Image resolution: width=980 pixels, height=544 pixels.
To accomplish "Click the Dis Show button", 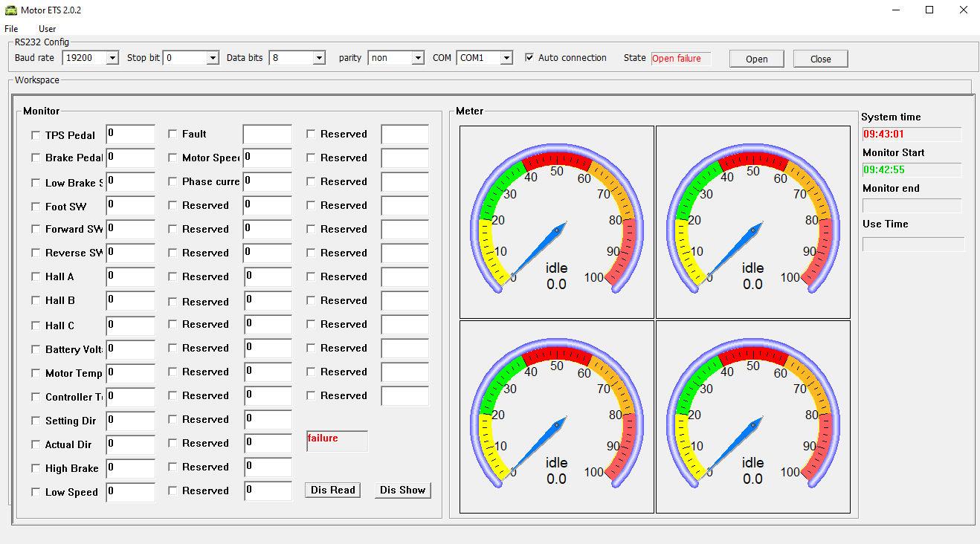I will click(403, 490).
